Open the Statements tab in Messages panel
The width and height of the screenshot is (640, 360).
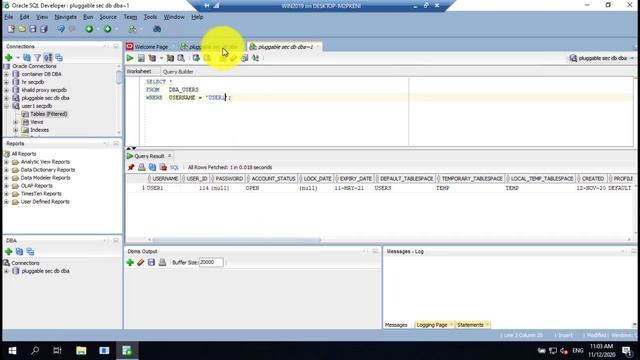(x=470, y=325)
